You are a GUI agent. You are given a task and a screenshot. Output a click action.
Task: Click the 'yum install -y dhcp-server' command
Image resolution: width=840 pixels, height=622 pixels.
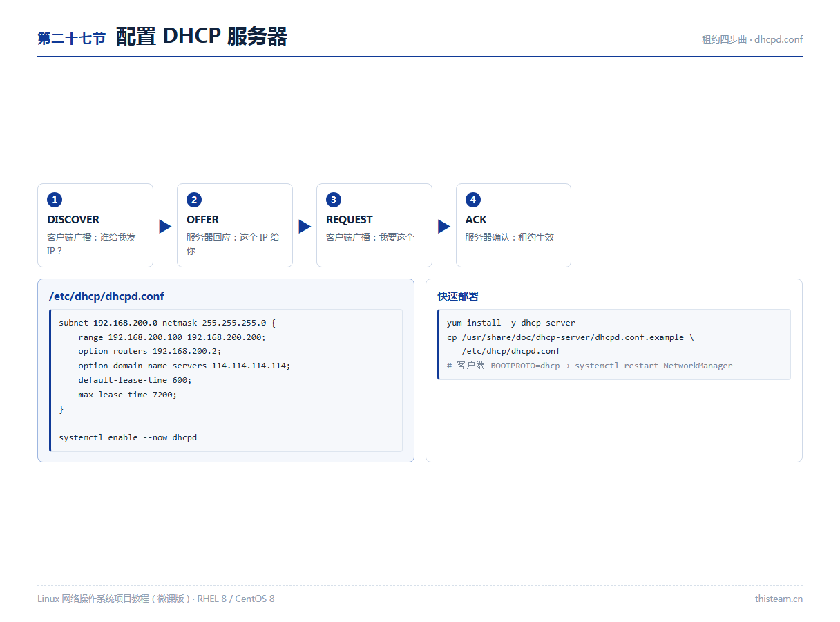(511, 323)
